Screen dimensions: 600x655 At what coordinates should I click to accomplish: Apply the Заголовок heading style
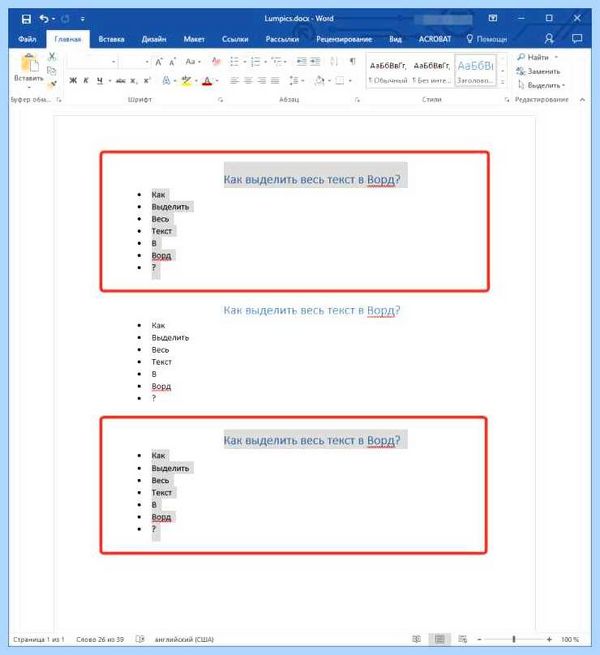click(x=475, y=71)
